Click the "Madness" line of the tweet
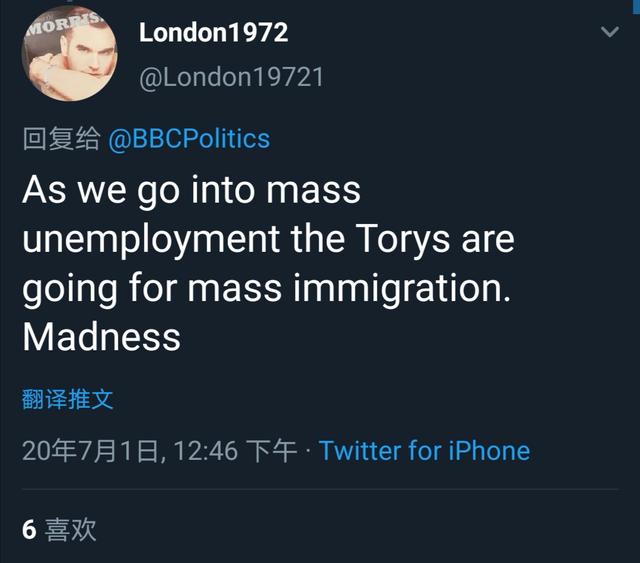Image resolution: width=640 pixels, height=563 pixels. tap(101, 337)
